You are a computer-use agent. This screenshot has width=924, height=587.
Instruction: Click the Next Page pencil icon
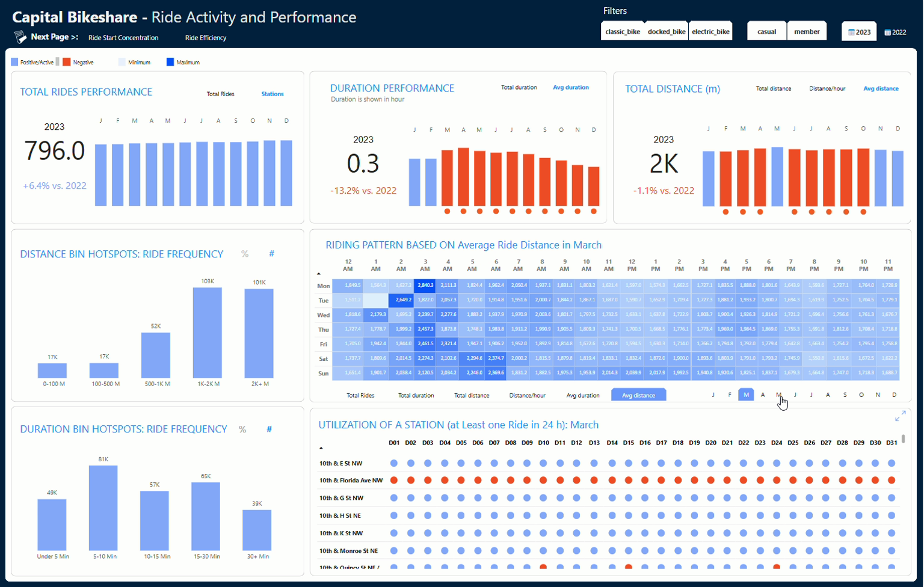pyautogui.click(x=20, y=37)
